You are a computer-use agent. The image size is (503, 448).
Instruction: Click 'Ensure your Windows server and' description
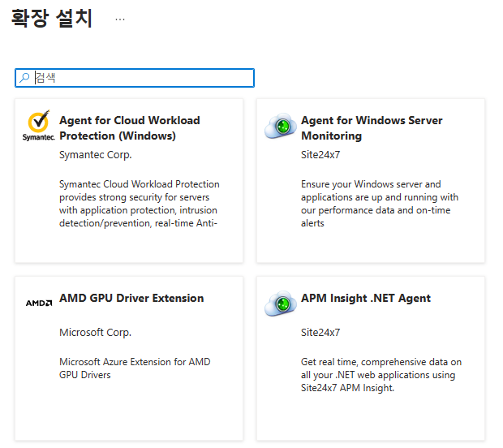pos(380,204)
